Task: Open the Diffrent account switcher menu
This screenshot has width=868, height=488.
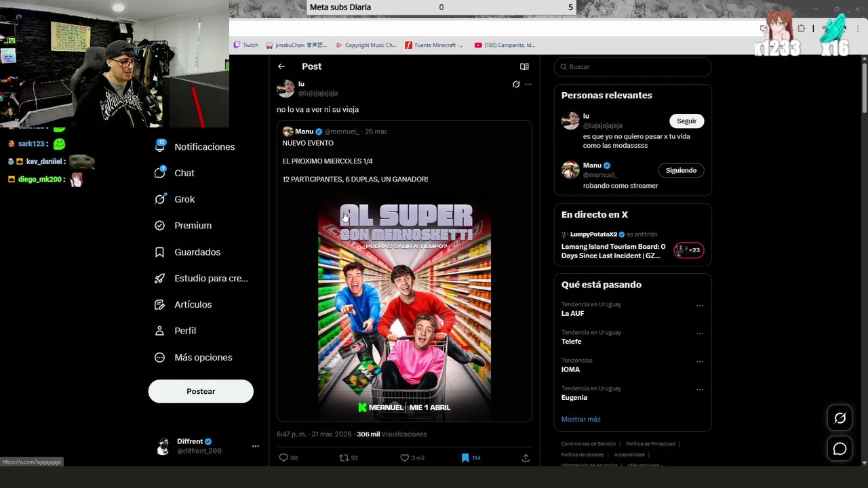Action: coord(256,446)
